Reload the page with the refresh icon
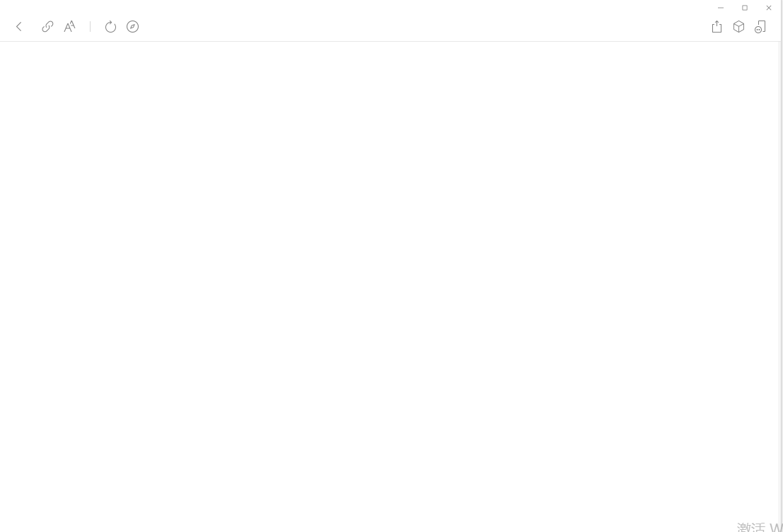The height and width of the screenshot is (532, 783). pos(110,26)
